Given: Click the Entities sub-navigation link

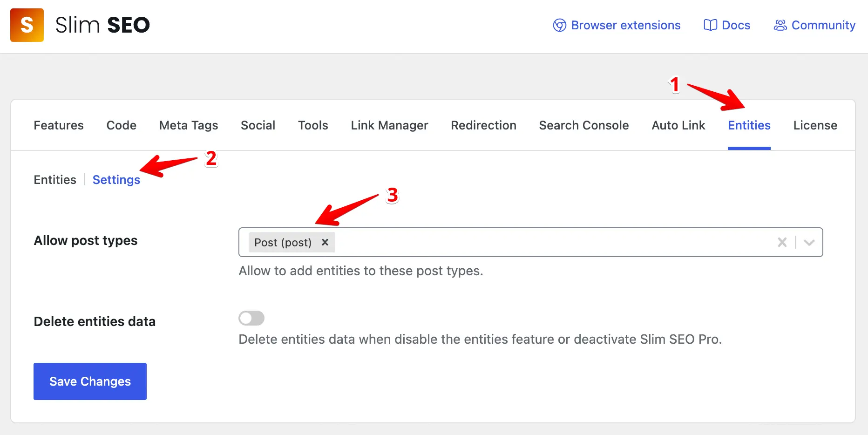Looking at the screenshot, I should click(x=55, y=180).
